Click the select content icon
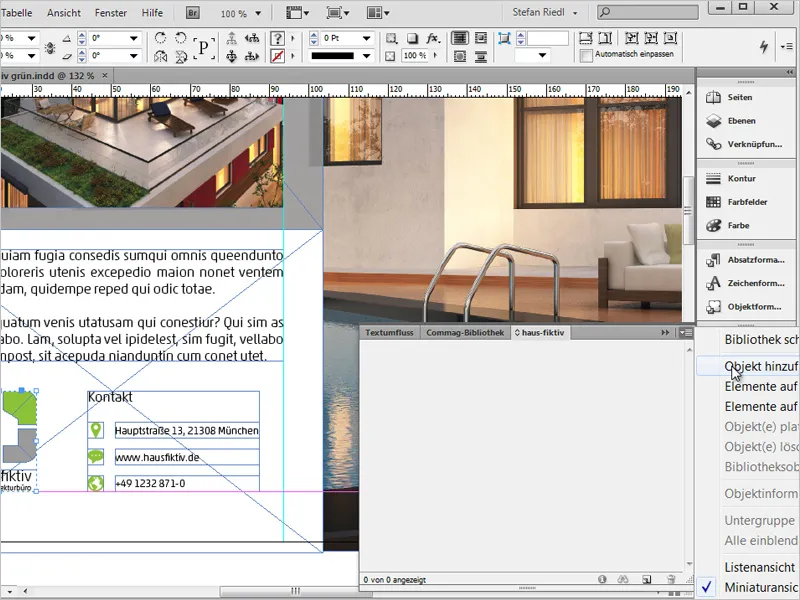Screen dimensions: 800x600 click(232, 56)
